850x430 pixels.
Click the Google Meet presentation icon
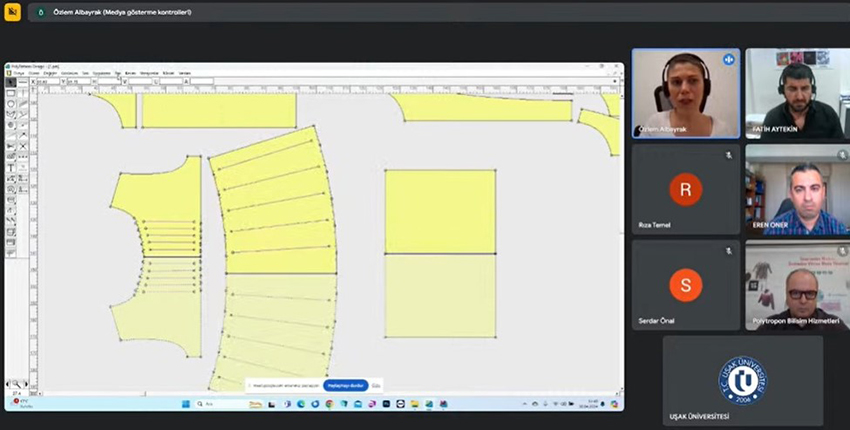click(12, 12)
